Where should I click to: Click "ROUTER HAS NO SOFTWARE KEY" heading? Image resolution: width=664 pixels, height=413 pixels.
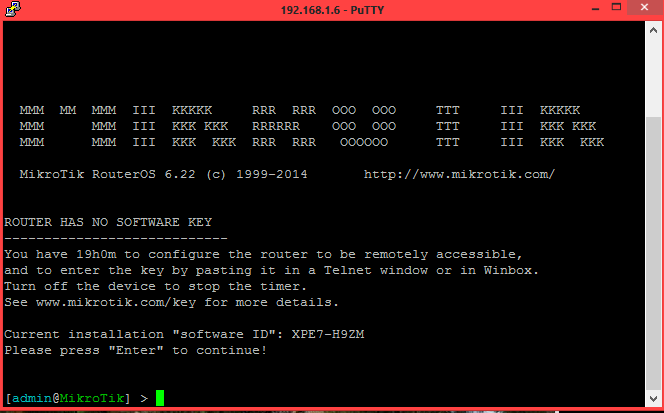click(x=108, y=222)
